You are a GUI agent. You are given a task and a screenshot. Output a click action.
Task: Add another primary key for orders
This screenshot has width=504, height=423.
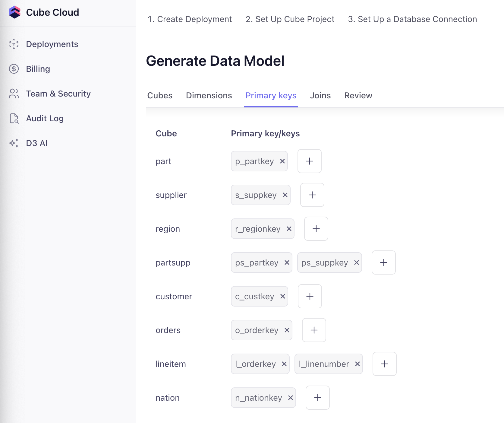[x=314, y=330]
